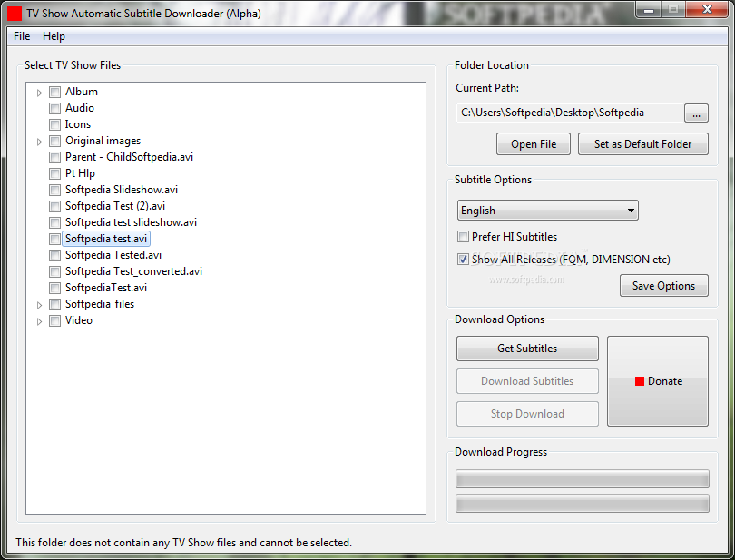The width and height of the screenshot is (735, 560).
Task: Tick the Softpedia_files checkbox
Action: point(54,304)
